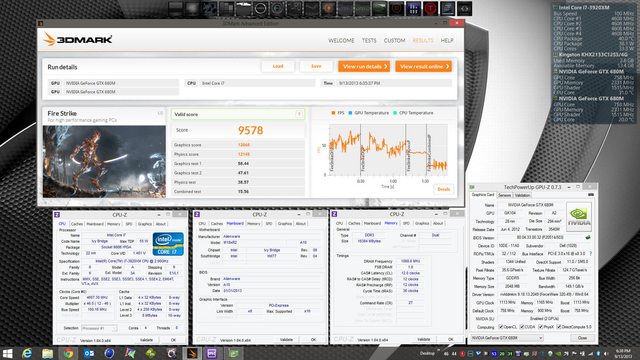Click the Fire Strike preview thumbnail
Viewport: 640px width, 360px height.
click(104, 162)
